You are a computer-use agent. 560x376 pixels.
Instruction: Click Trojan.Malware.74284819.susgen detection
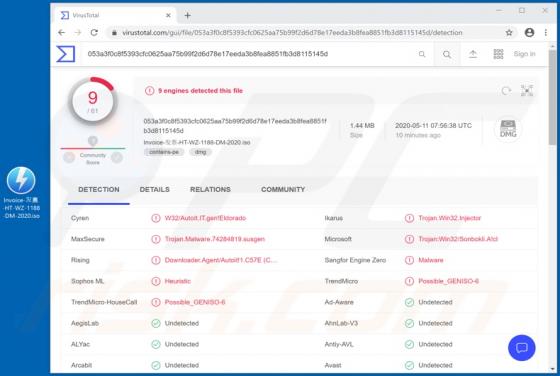pyautogui.click(x=215, y=239)
